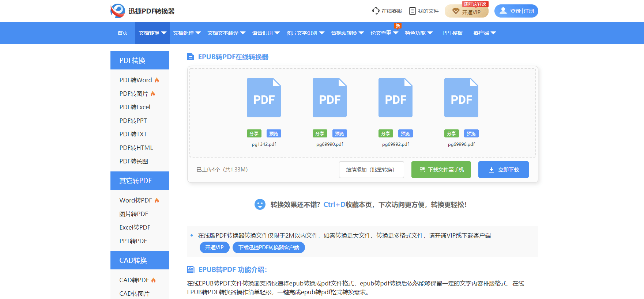This screenshot has height=299, width=644.
Task: Click the pg1342.pdf file icon
Action: pyautogui.click(x=264, y=98)
